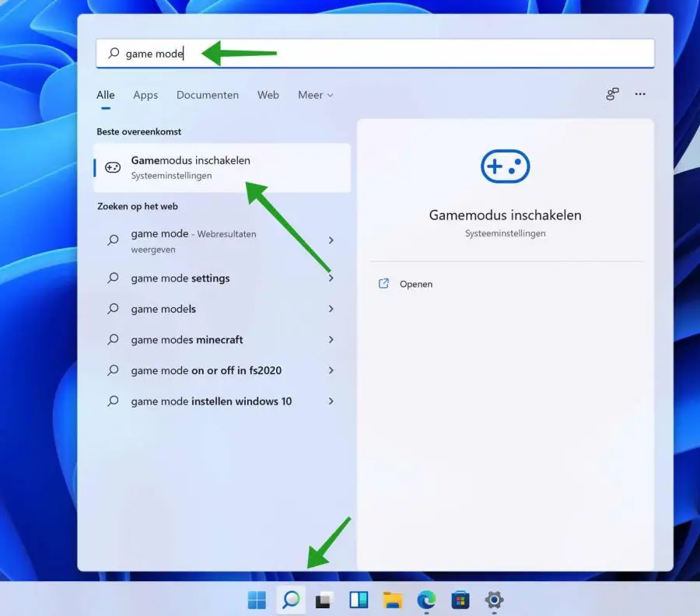This screenshot has width=700, height=616.
Task: Click 'Systeeminstellingen' text in preview pane
Action: point(505,233)
